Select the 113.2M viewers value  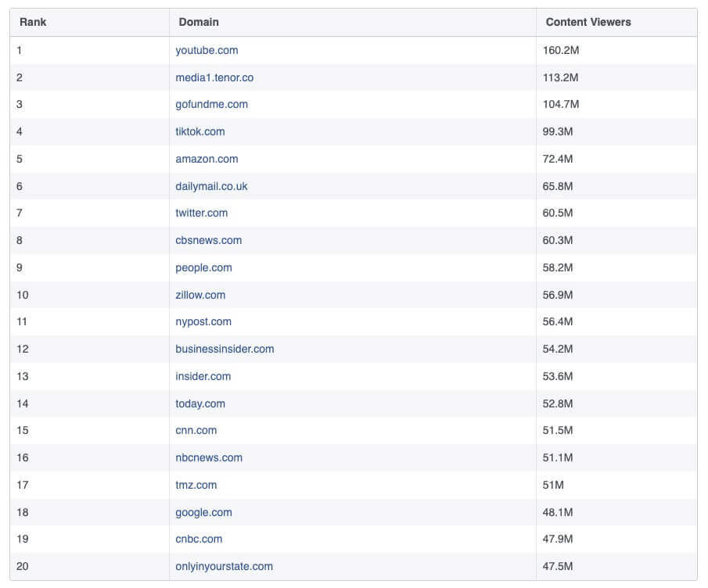point(560,77)
